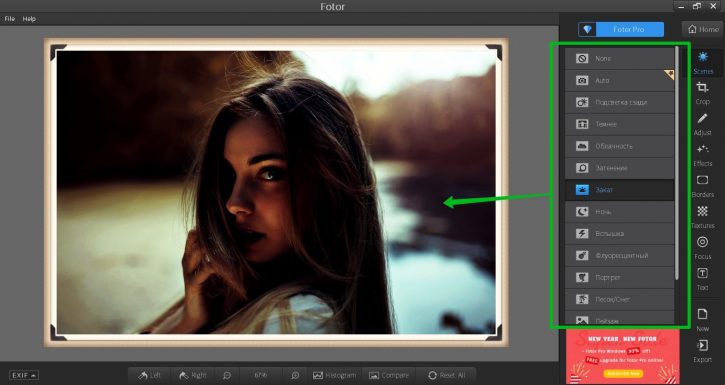Select the Песок/Снег scene
This screenshot has width=725, height=385.
[x=620, y=299]
